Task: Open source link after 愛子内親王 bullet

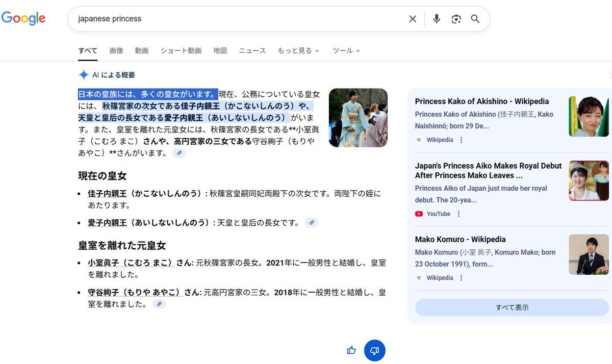Action: pos(311,222)
